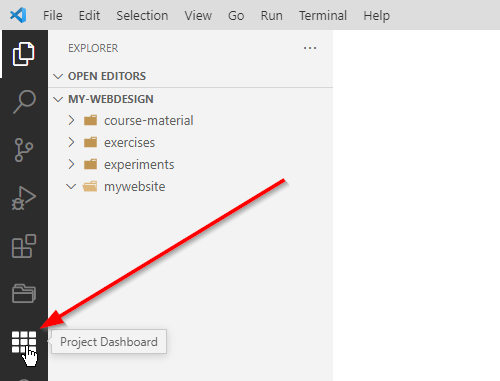Open the Search view icon
Image resolution: width=500 pixels, height=381 pixels.
point(24,102)
